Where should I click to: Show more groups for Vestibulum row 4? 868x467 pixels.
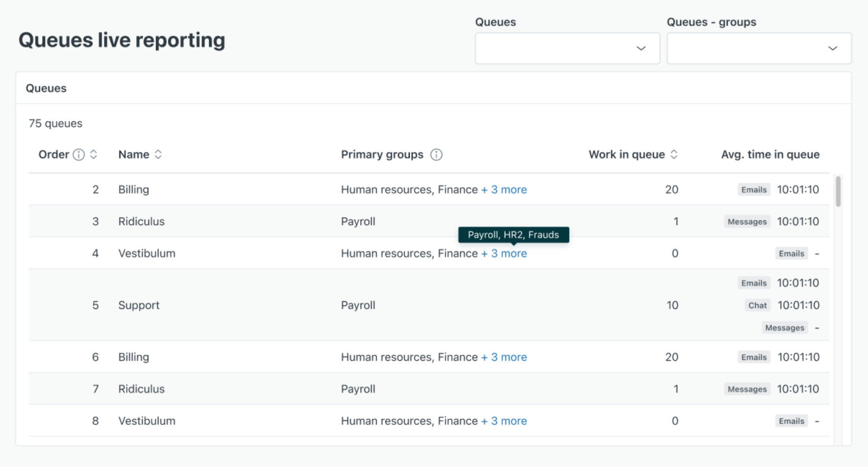(x=504, y=254)
